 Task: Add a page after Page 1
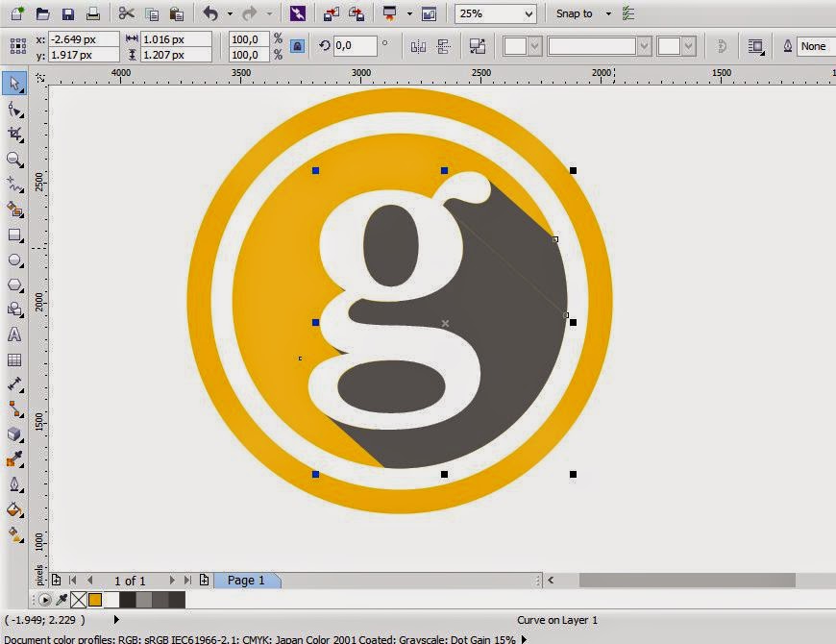point(205,580)
